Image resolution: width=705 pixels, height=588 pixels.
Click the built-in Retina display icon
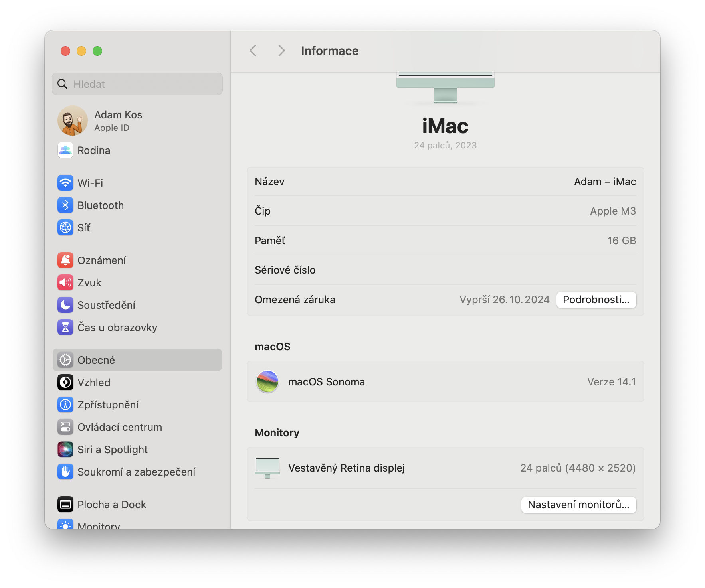tap(267, 468)
